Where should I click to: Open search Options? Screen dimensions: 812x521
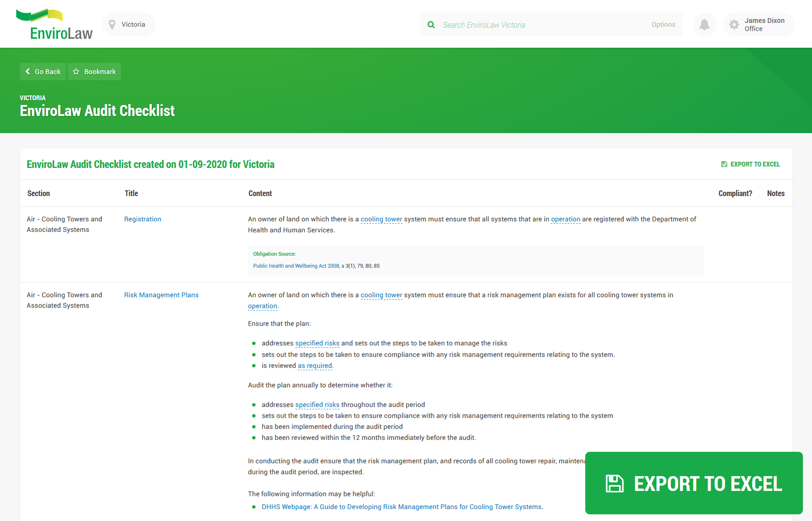[663, 24]
